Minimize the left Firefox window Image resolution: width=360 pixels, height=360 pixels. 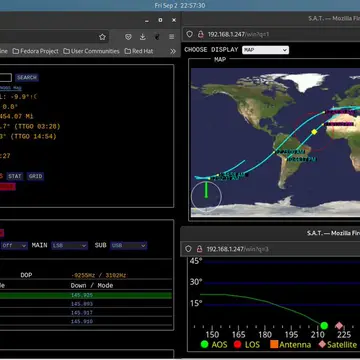pos(147,20)
